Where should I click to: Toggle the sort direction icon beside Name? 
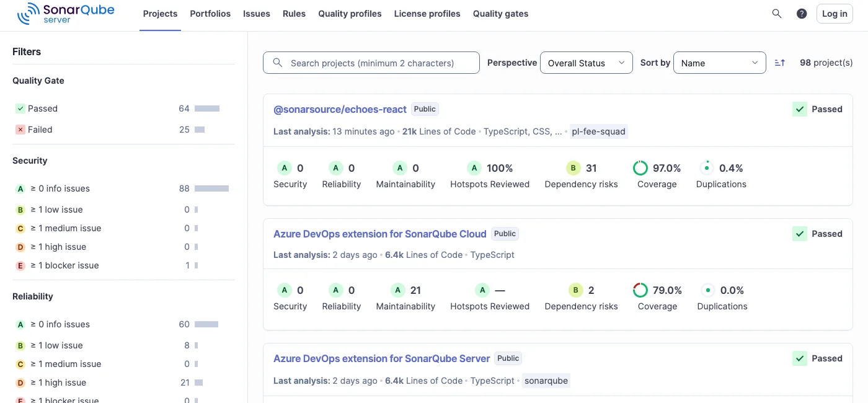coord(779,63)
